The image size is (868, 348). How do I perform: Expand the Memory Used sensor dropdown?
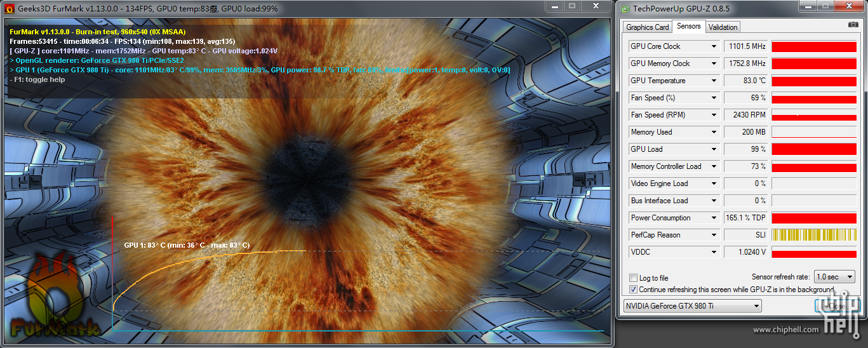point(714,132)
